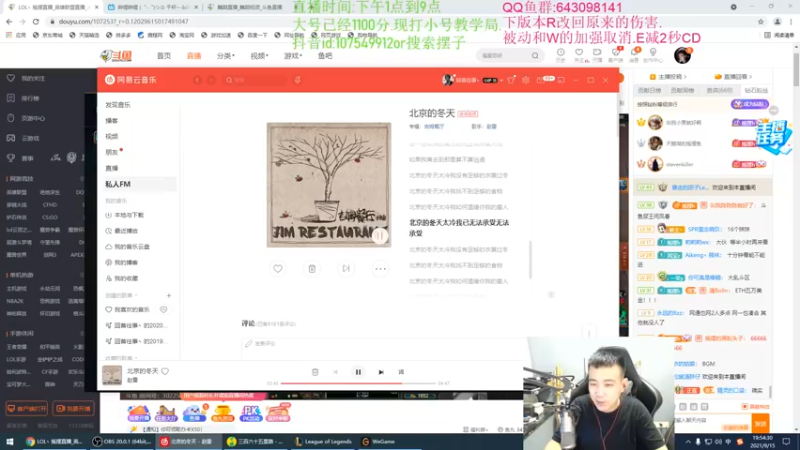Seek on the song progress bar
Screen dimensions: 800x450
[358, 383]
